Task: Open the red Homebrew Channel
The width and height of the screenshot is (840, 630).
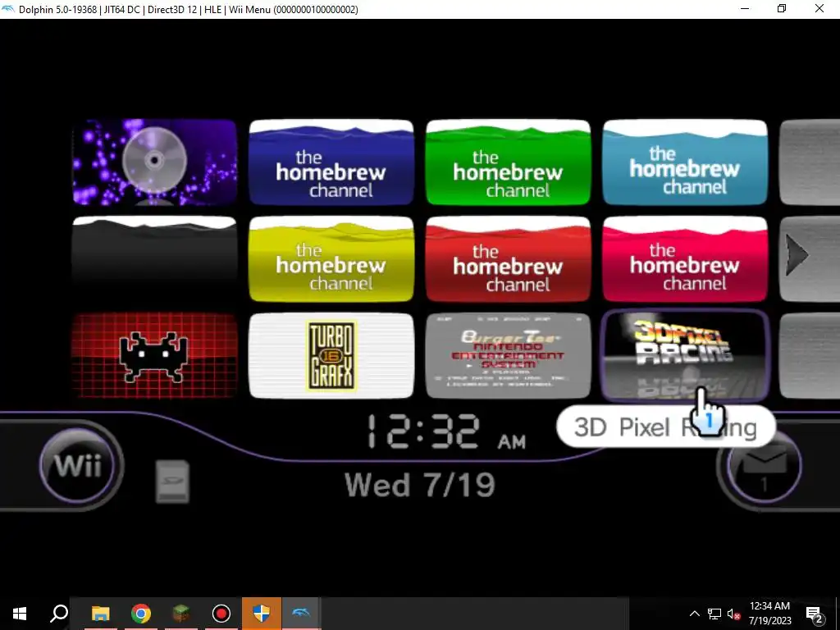Action: click(509, 259)
